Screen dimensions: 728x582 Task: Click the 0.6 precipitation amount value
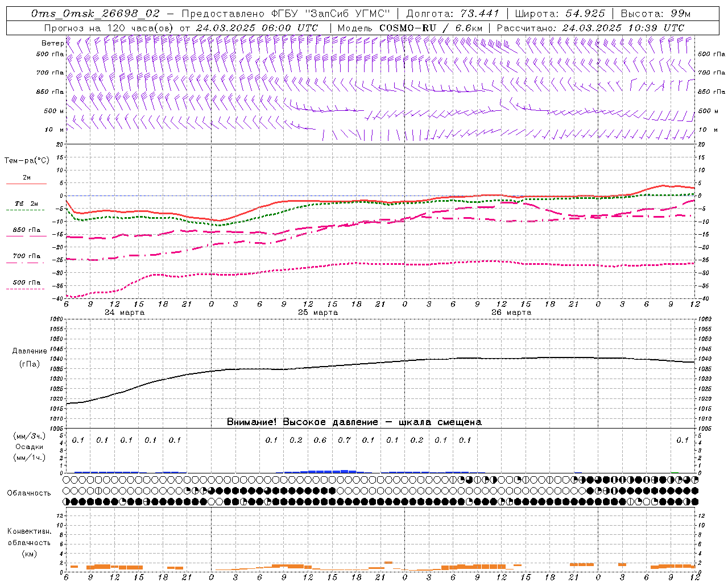(320, 440)
